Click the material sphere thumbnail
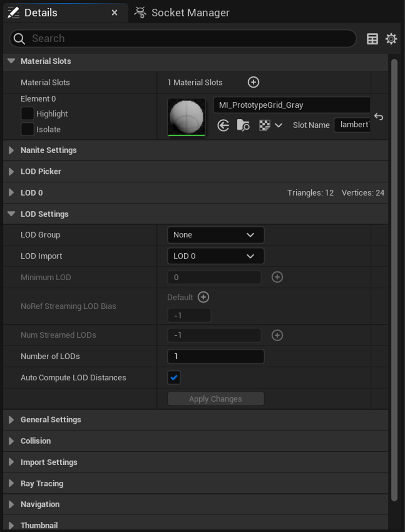This screenshot has width=405, height=532. point(187,117)
